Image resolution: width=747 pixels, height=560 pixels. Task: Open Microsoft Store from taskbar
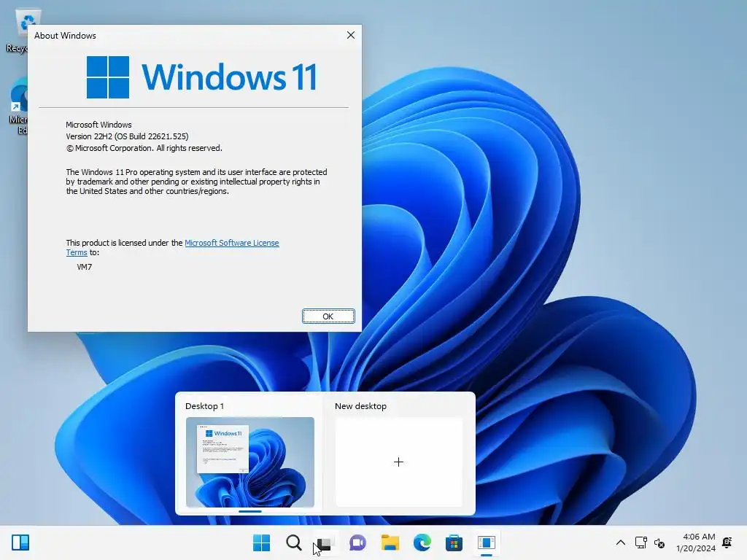(x=454, y=542)
